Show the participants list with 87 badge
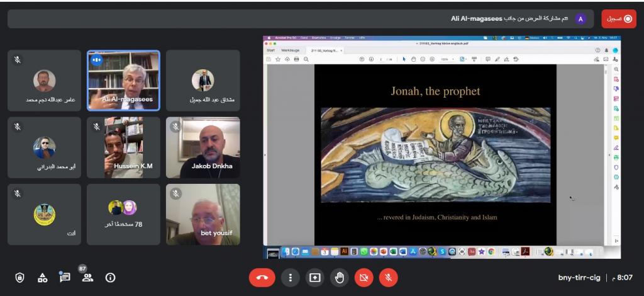644x296 pixels. tap(87, 277)
